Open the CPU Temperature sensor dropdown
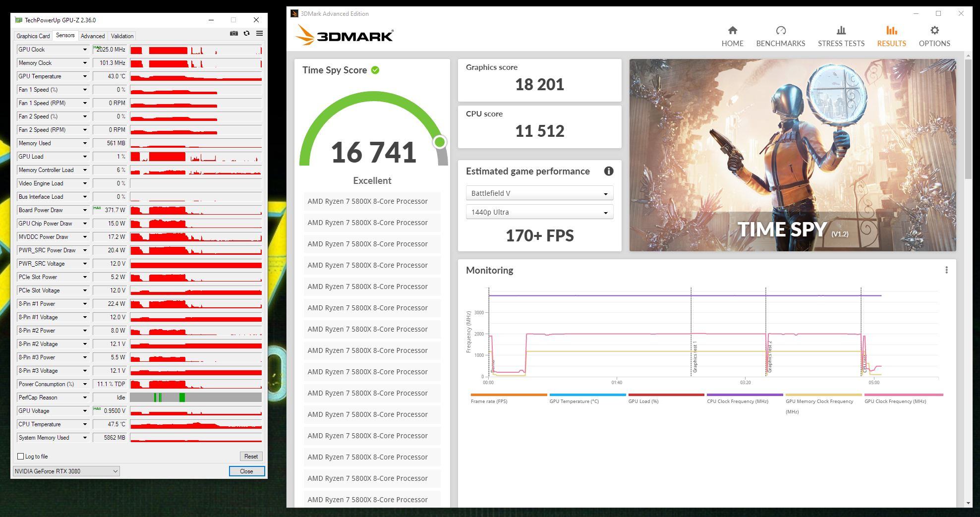This screenshot has height=517, width=980. [x=85, y=424]
